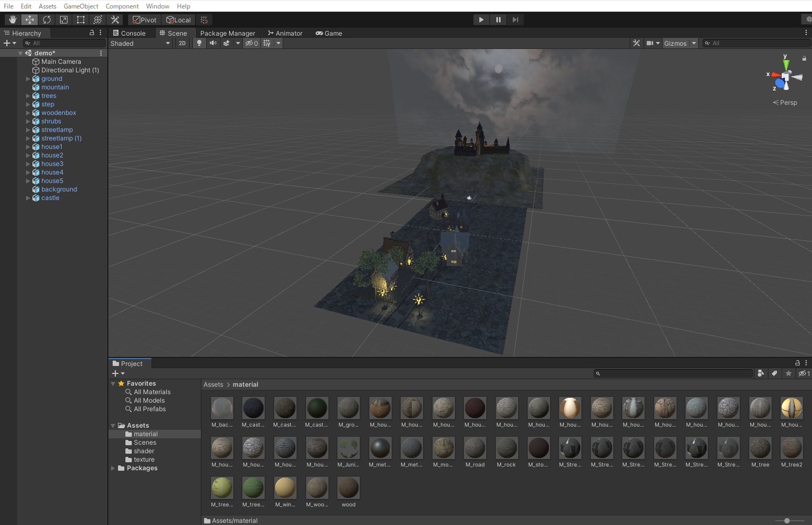Toggle scene lighting in the Scene view bar
The height and width of the screenshot is (525, 812).
[199, 43]
